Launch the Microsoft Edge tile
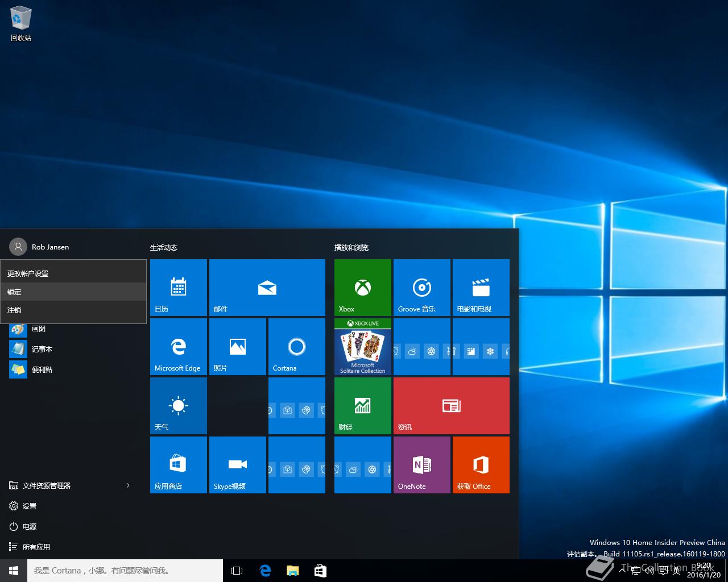 coord(179,347)
